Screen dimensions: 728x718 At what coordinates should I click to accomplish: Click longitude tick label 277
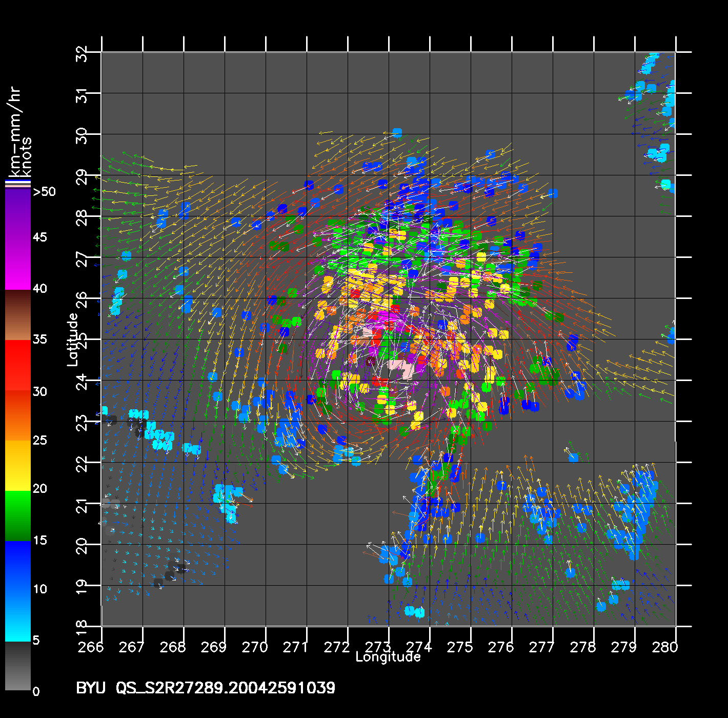pyautogui.click(x=542, y=647)
